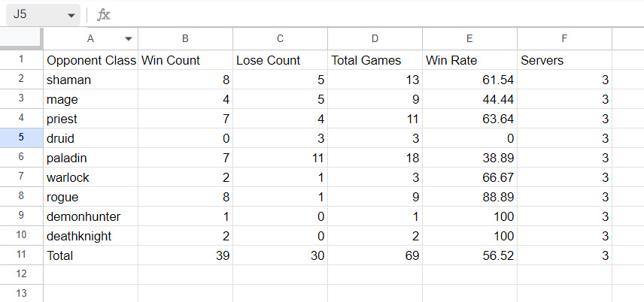Select row 11 header
644x302 pixels.
pyautogui.click(x=21, y=255)
